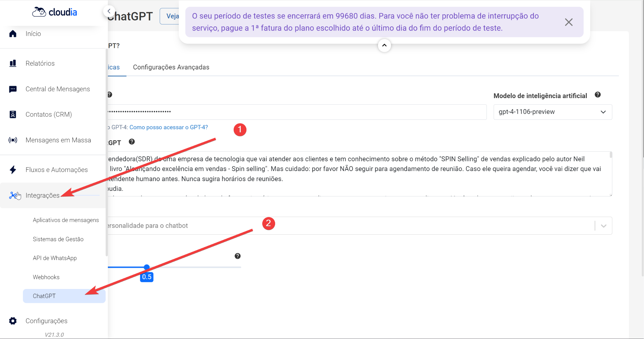This screenshot has width=644, height=339.
Task: Switch to Configurações Avançadas tab
Action: coord(171,67)
